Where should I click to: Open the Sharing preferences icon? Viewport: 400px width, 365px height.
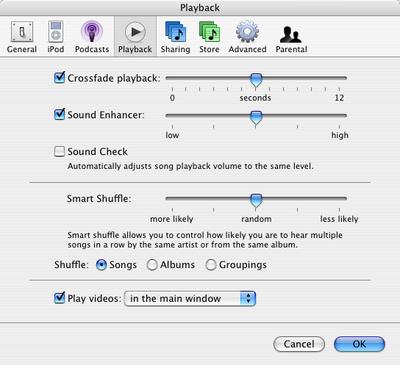click(175, 32)
